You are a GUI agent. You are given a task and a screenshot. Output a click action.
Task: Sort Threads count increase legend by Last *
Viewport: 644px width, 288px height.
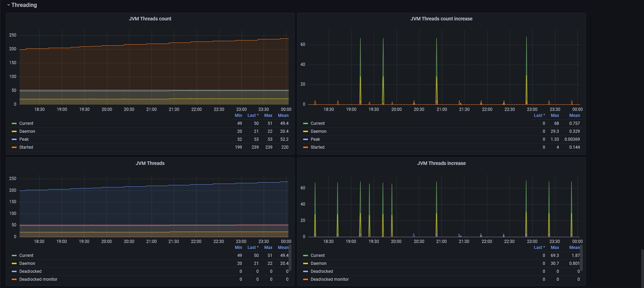pyautogui.click(x=539, y=115)
